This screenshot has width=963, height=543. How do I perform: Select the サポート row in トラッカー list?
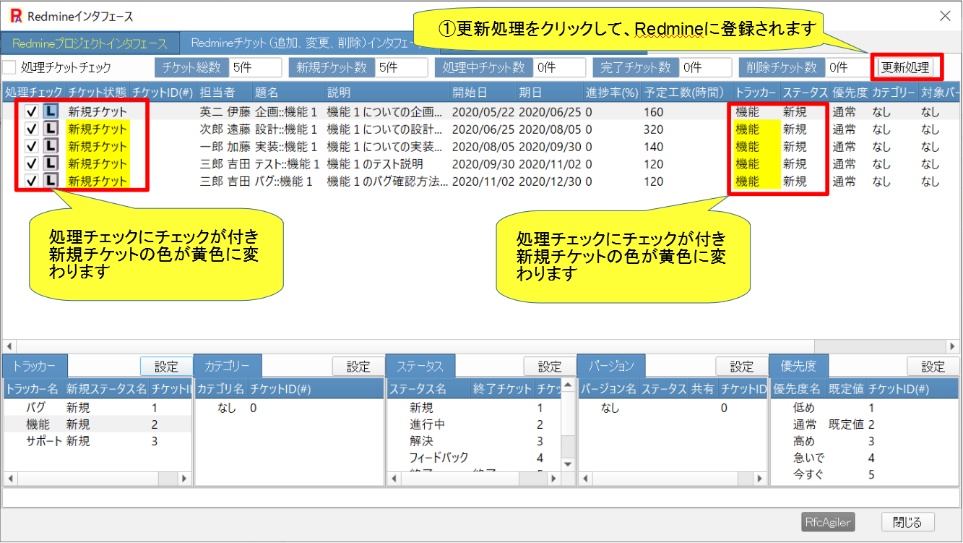point(97,440)
